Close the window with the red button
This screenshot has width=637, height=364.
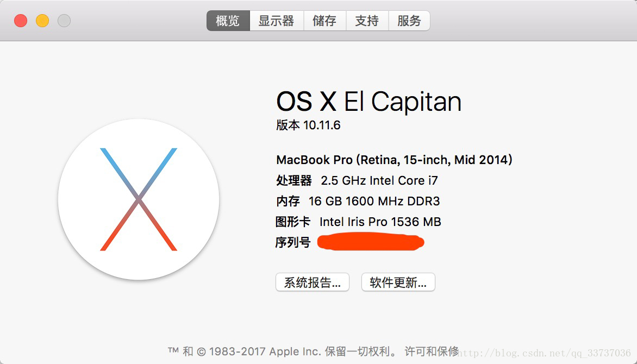click(21, 21)
